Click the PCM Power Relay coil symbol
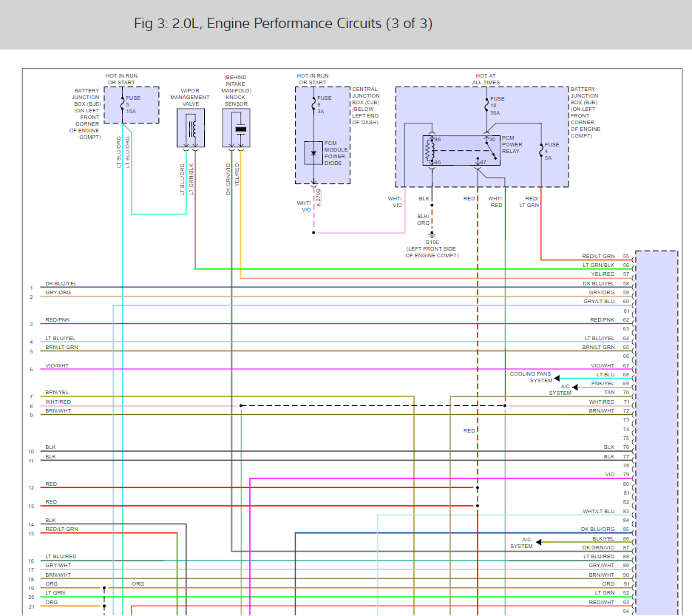The image size is (692, 616). [429, 150]
